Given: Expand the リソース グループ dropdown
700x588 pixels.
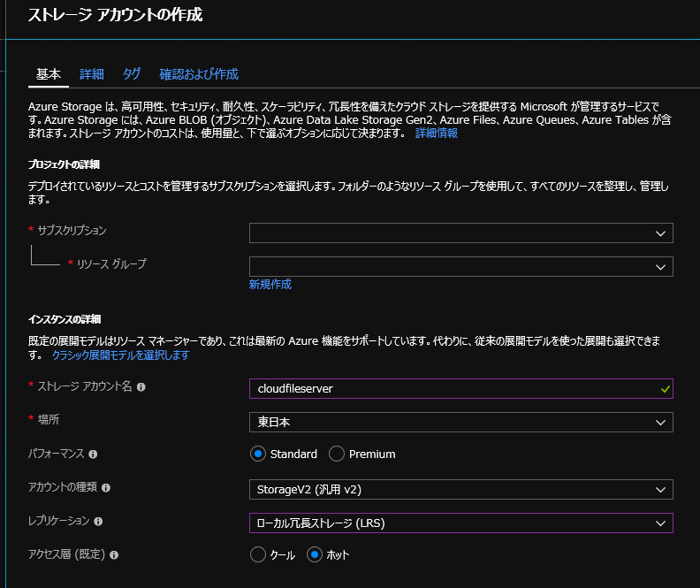Looking at the screenshot, I should click(460, 266).
